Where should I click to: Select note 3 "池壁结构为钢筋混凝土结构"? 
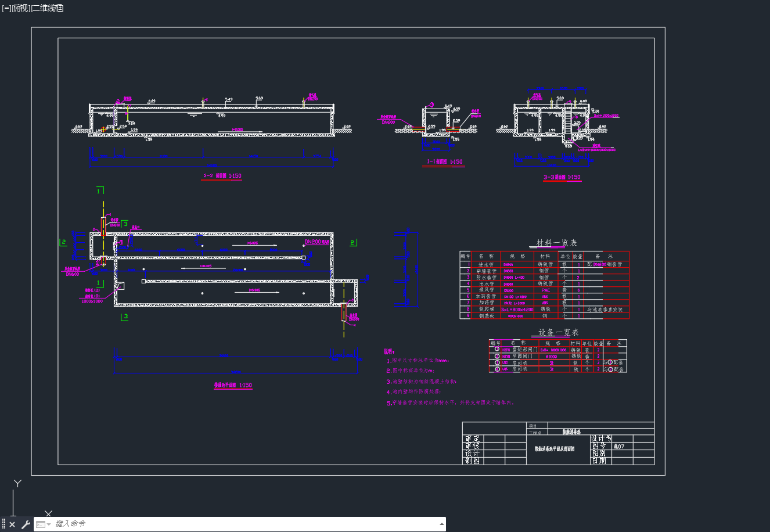tap(422, 382)
